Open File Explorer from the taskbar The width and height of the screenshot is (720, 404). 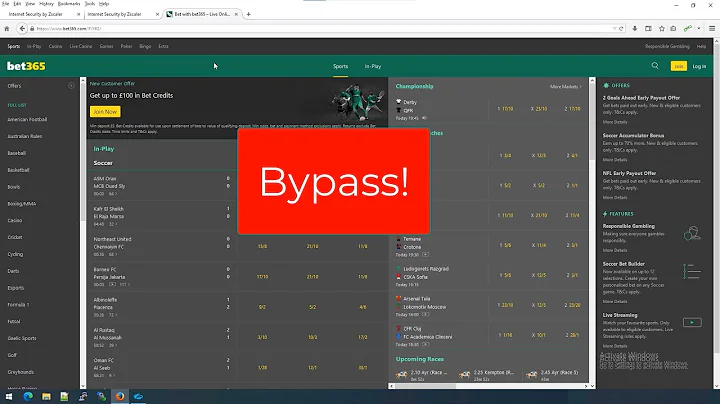point(46,396)
